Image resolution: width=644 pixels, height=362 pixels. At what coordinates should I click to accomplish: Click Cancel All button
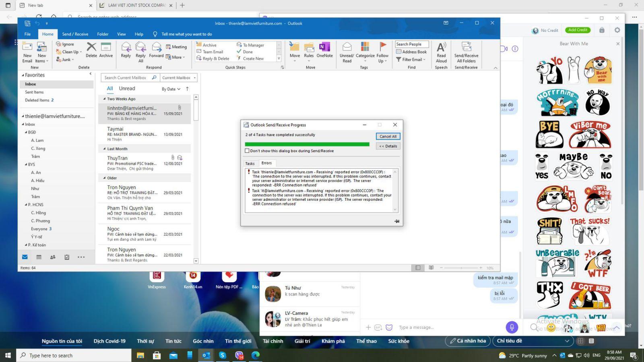388,136
